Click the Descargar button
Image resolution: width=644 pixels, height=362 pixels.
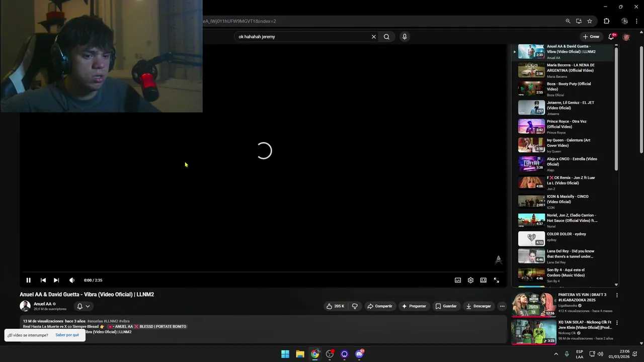[478, 306]
